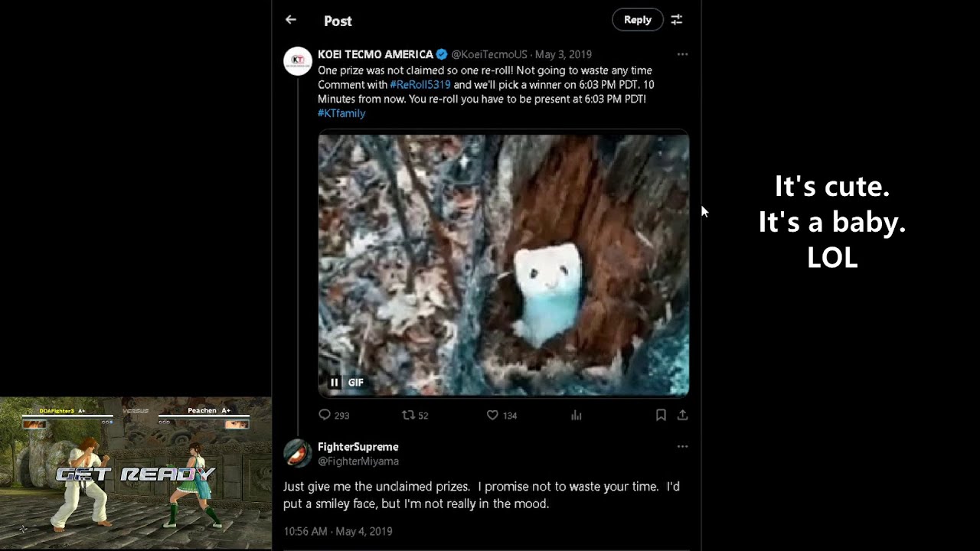The width and height of the screenshot is (980, 551).
Task: Open the KOEI TECMO AMERICA profile avatar
Action: click(x=298, y=60)
